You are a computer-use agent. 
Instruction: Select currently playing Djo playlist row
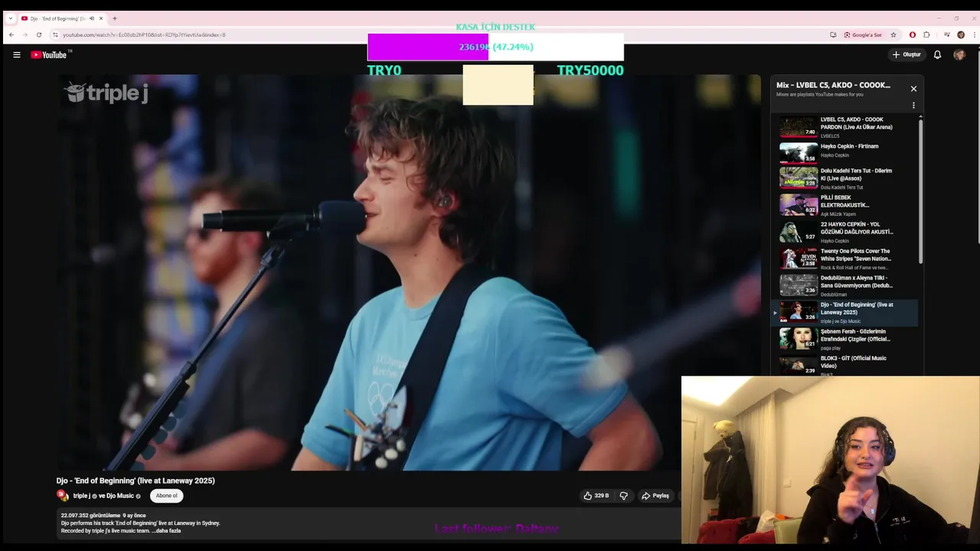point(845,312)
